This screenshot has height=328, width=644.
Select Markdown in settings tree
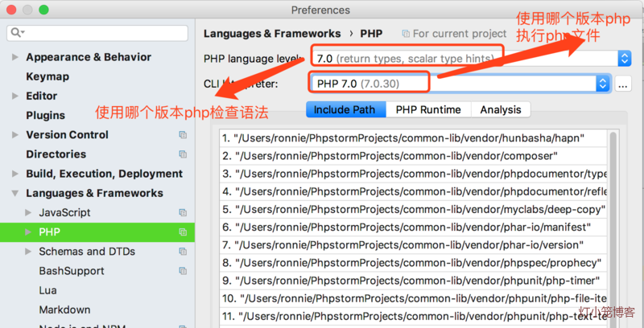[64, 310]
